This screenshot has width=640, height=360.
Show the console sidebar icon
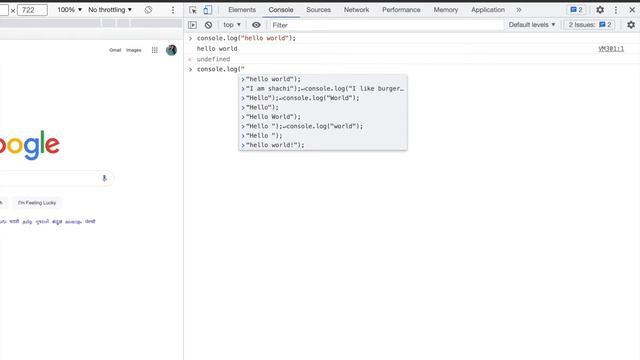point(192,25)
